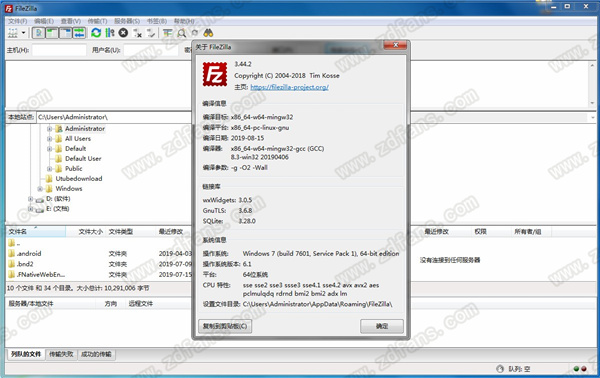600x378 pixels.
Task: Open the remote site path dropdown arrow
Action: [x=593, y=117]
